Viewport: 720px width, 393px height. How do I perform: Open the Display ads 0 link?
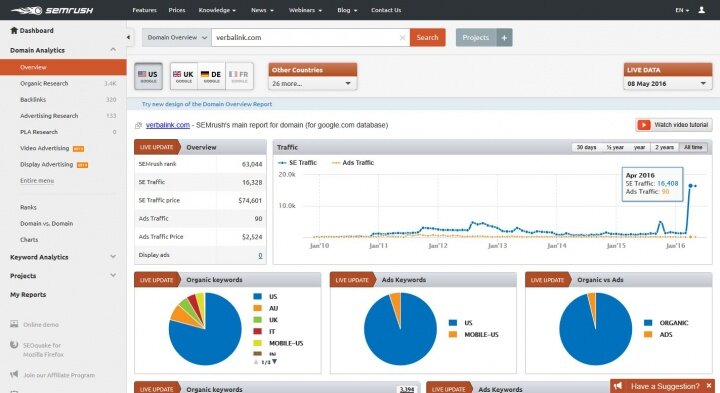tap(260, 255)
